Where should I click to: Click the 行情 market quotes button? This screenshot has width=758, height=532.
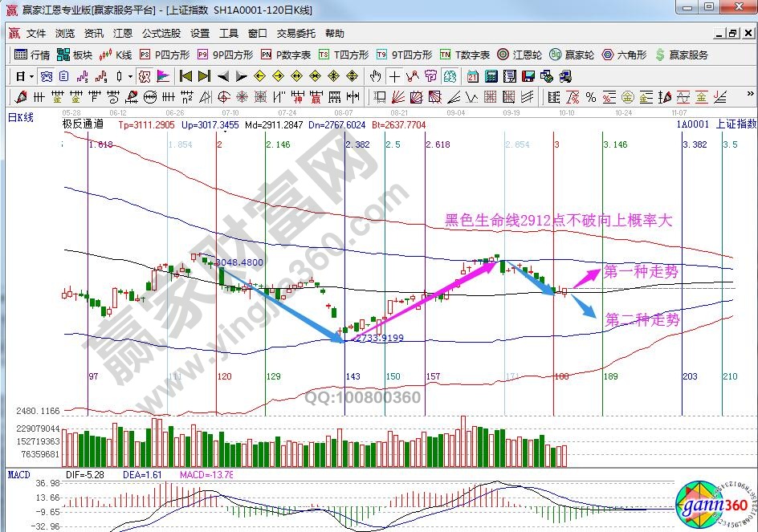tap(33, 55)
